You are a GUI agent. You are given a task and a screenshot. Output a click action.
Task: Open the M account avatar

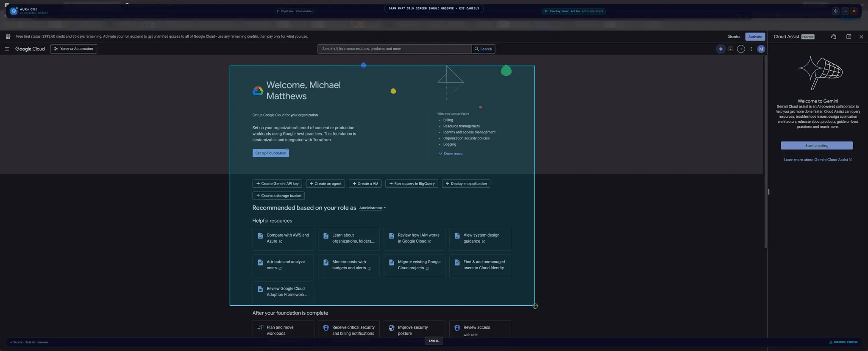tap(761, 49)
